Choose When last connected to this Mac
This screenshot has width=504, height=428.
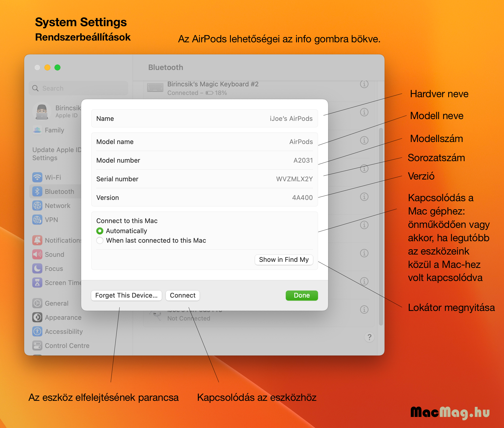[x=100, y=240]
